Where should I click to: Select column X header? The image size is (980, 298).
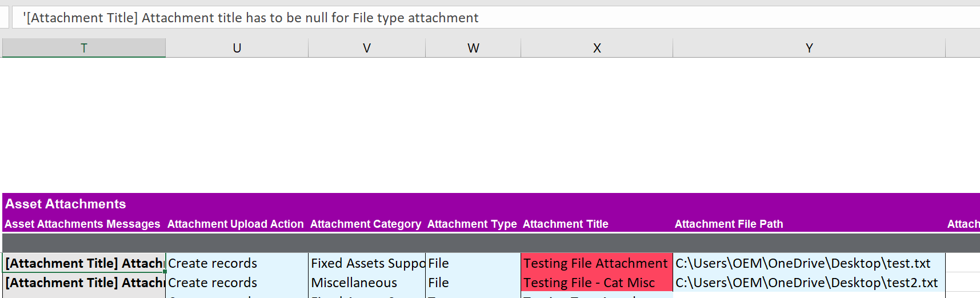[597, 48]
